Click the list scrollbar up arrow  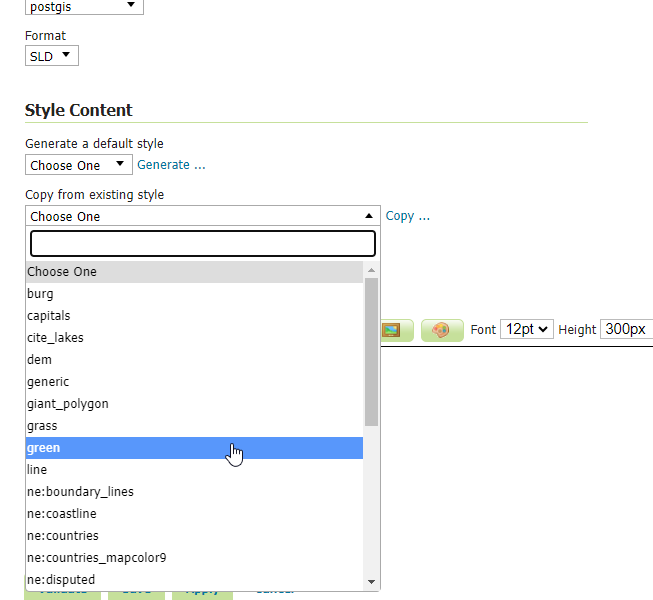[372, 270]
